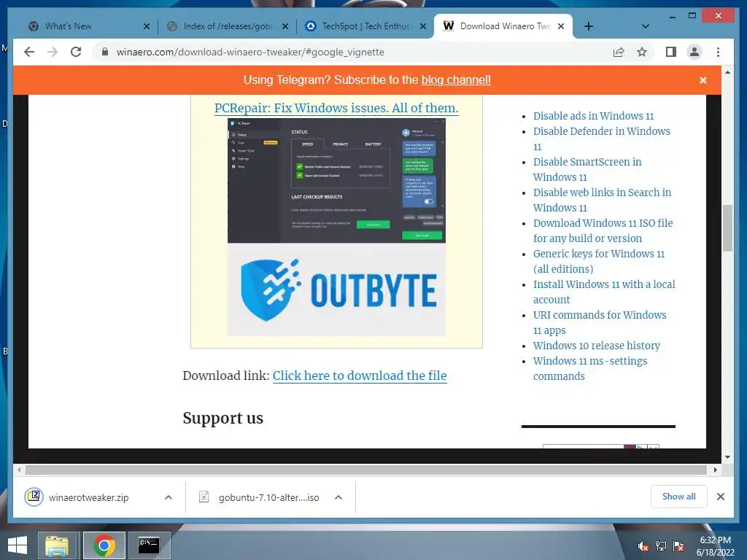This screenshot has width=747, height=560.
Task: Close the TechSpot tab
Action: (423, 26)
